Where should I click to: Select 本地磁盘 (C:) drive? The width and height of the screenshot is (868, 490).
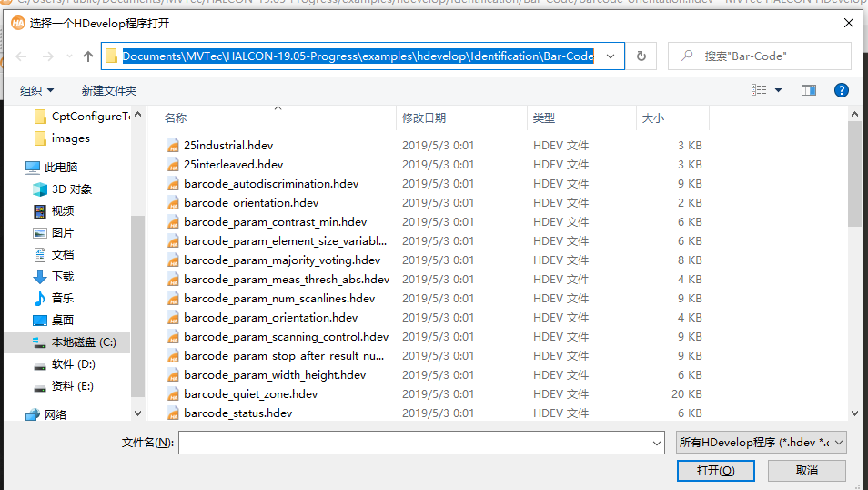67,342
